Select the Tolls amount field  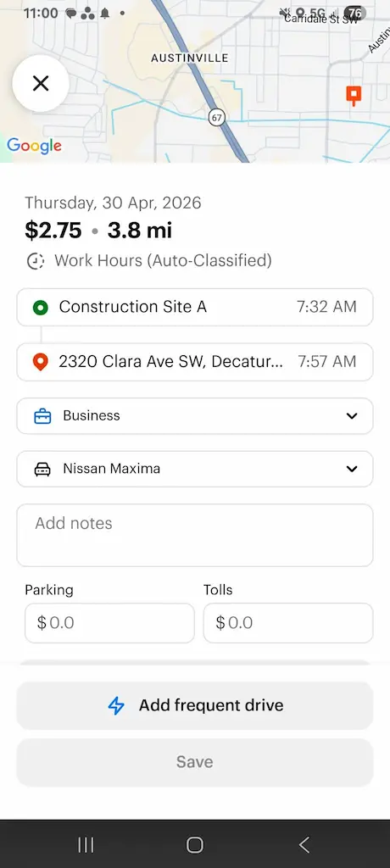288,623
